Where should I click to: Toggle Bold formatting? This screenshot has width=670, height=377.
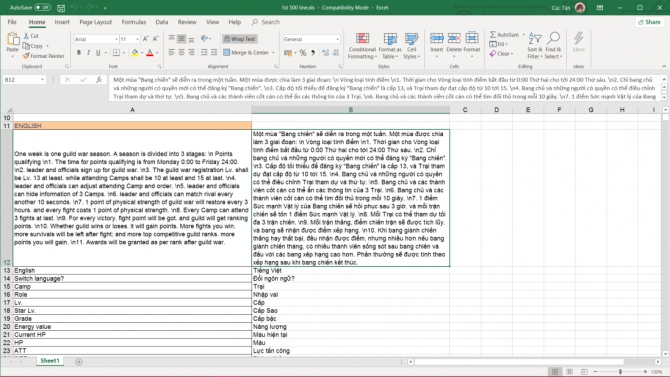click(79, 53)
